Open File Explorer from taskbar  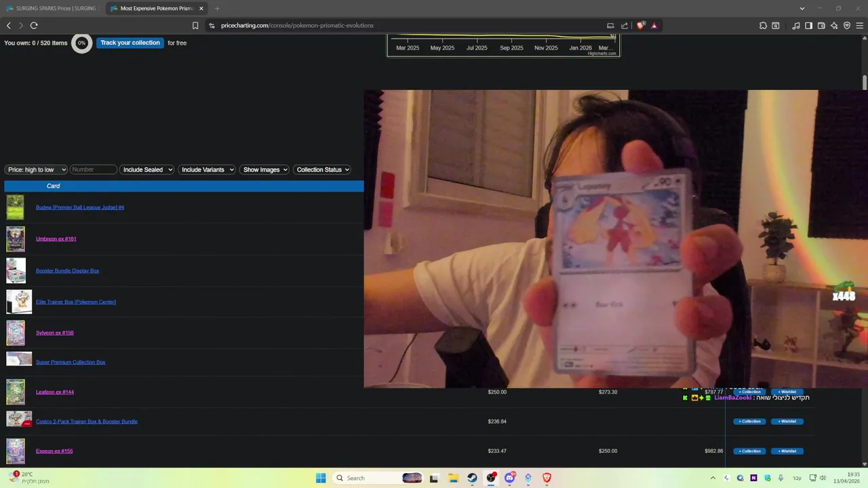(454, 478)
